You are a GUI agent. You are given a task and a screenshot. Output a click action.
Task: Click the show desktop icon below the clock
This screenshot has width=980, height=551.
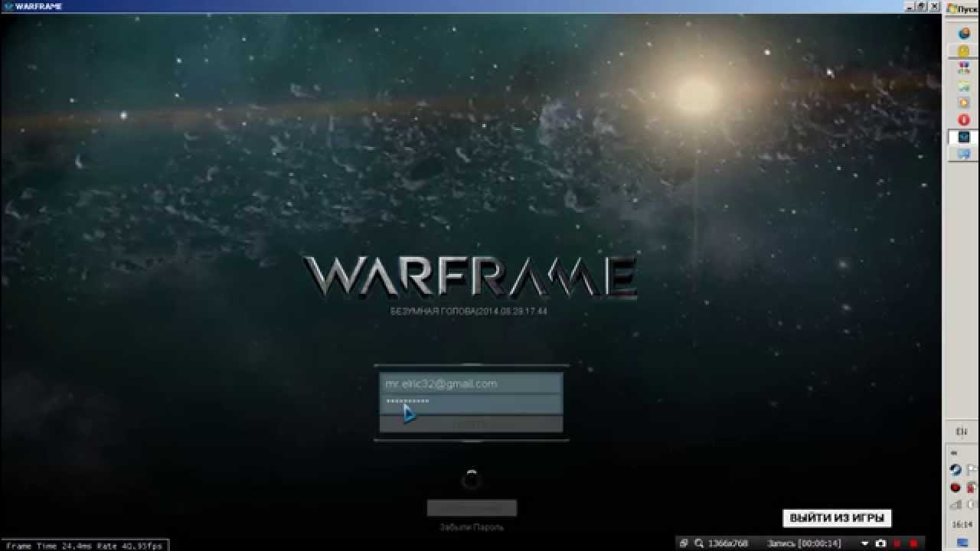pos(962,543)
